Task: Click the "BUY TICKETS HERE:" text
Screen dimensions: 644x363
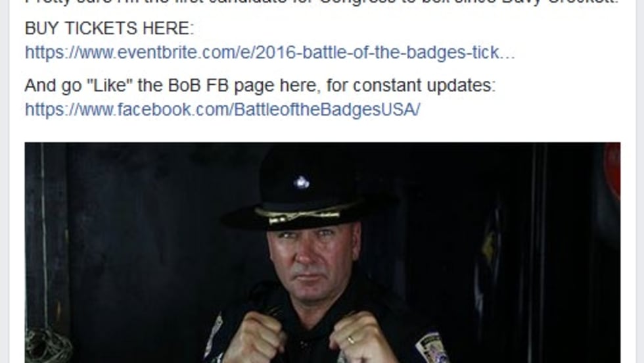Action: pyautogui.click(x=109, y=28)
